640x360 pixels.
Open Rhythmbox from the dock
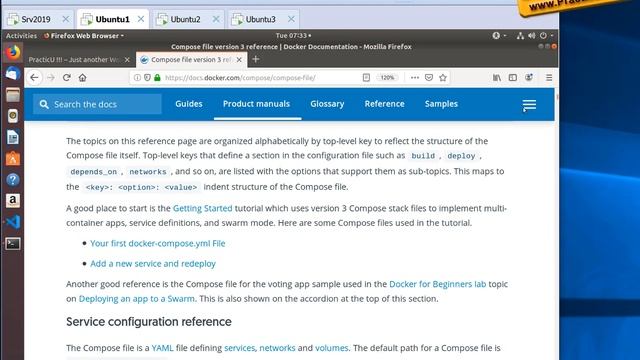13,116
